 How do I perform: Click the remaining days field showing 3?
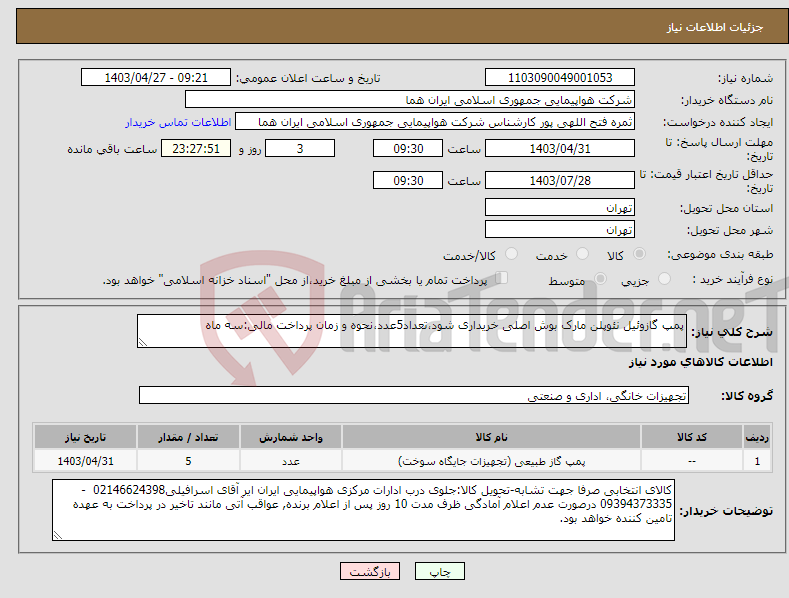tap(300, 148)
